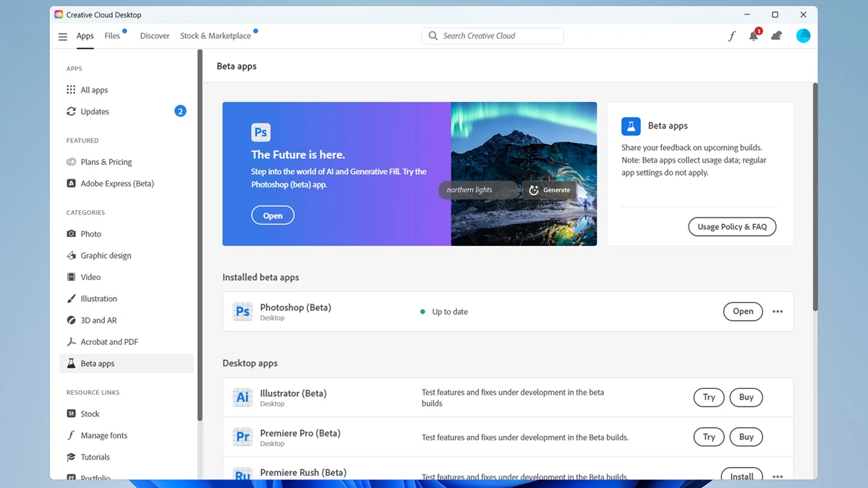The width and height of the screenshot is (868, 488).
Task: Select the Updates refresh icon
Action: 71,111
